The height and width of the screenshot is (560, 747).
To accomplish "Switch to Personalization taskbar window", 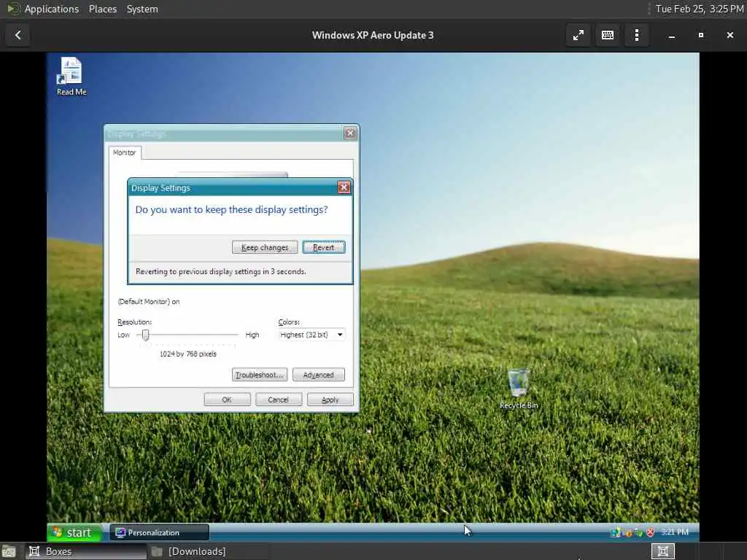I will pos(159,532).
